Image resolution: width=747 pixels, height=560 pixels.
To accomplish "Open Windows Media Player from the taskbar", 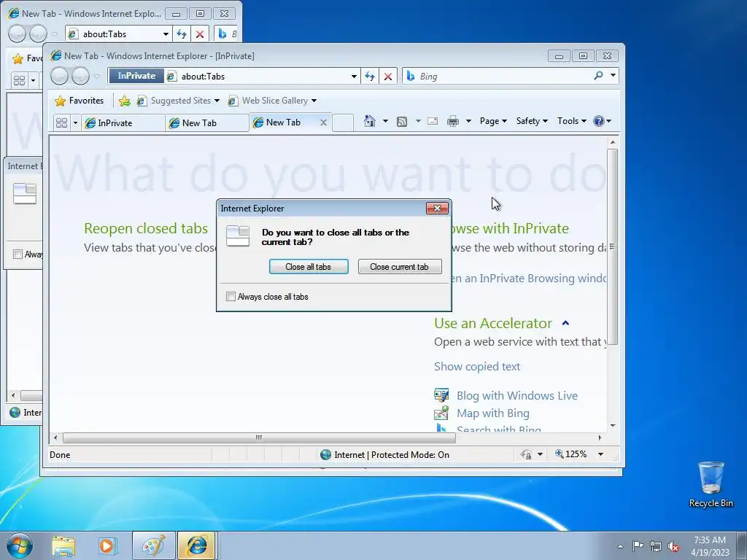I will pyautogui.click(x=107, y=546).
